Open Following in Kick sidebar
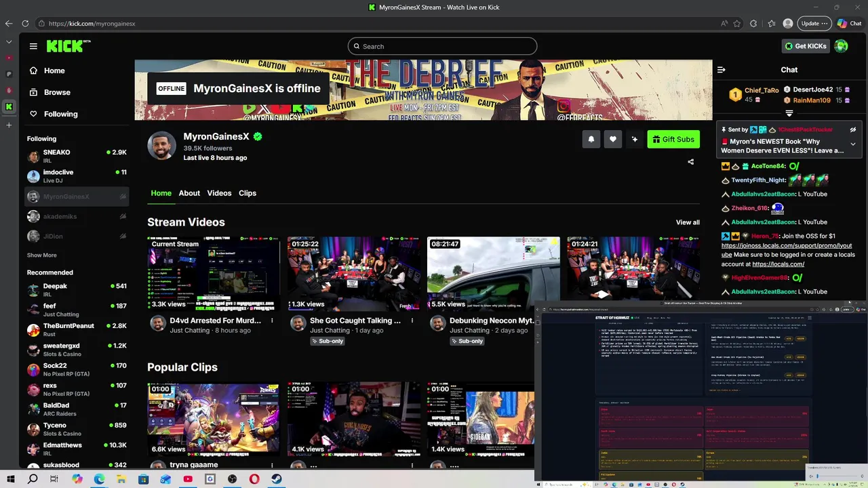 click(53, 114)
